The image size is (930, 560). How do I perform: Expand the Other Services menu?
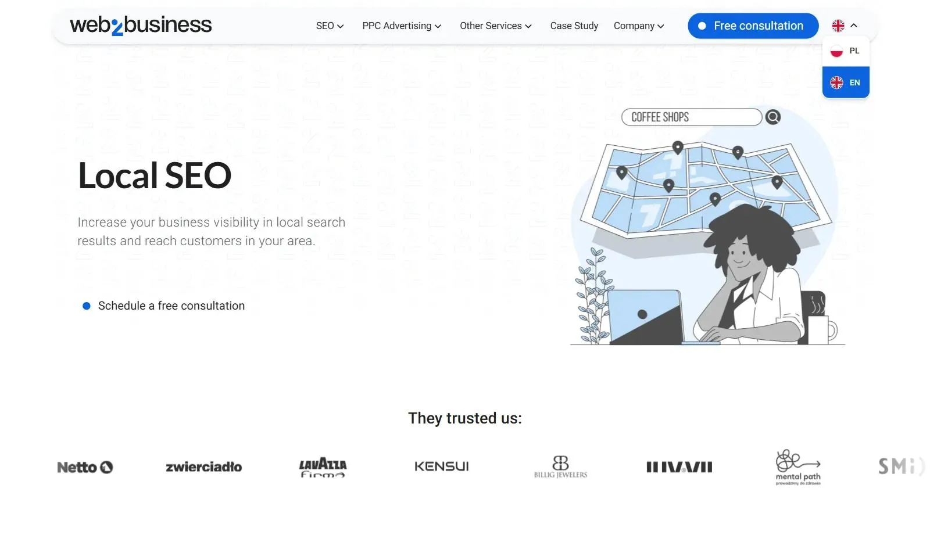tap(496, 26)
